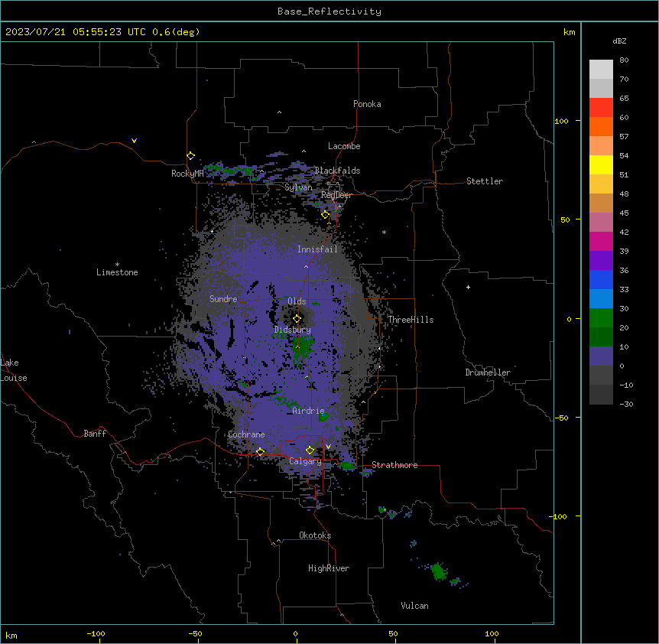Click the green reflectivity cell north of Vulcan
The image size is (659, 644).
[x=438, y=571]
